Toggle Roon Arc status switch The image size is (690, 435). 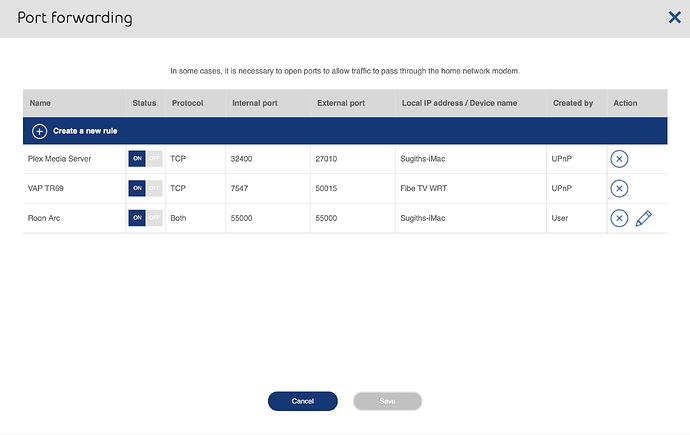145,218
